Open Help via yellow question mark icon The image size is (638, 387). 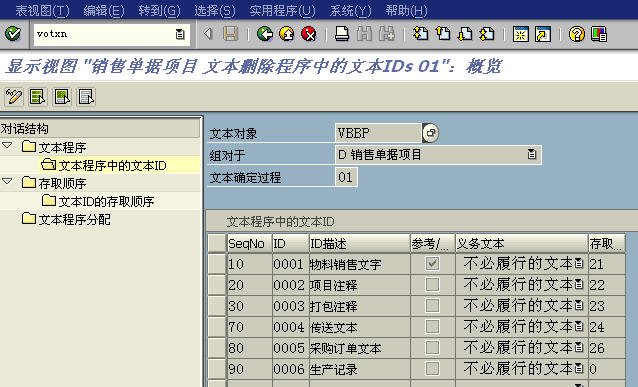coord(577,34)
